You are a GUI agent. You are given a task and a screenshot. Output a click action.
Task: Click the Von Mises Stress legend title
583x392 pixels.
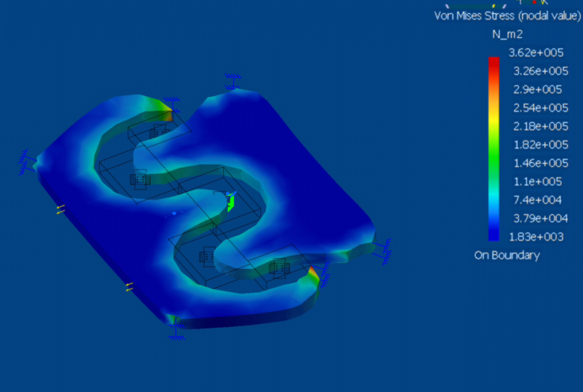tap(507, 15)
